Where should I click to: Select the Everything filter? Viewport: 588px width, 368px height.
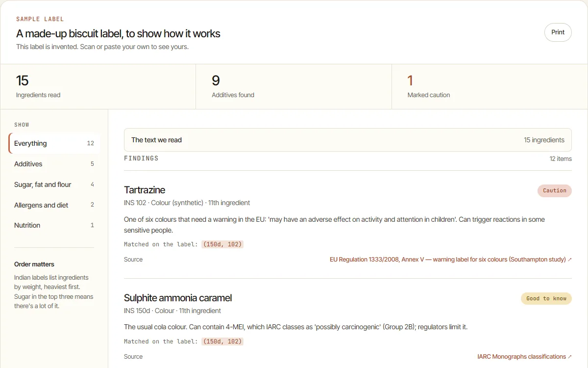54,143
